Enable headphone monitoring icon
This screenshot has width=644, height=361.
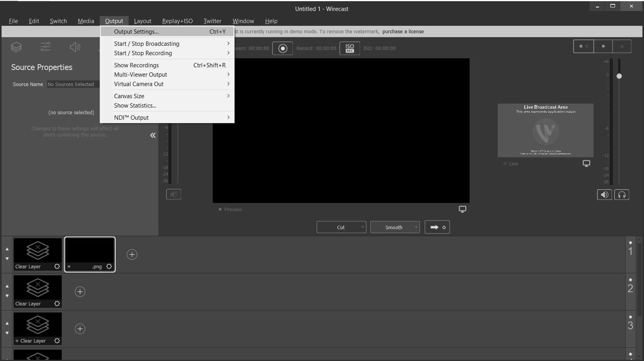(622, 194)
